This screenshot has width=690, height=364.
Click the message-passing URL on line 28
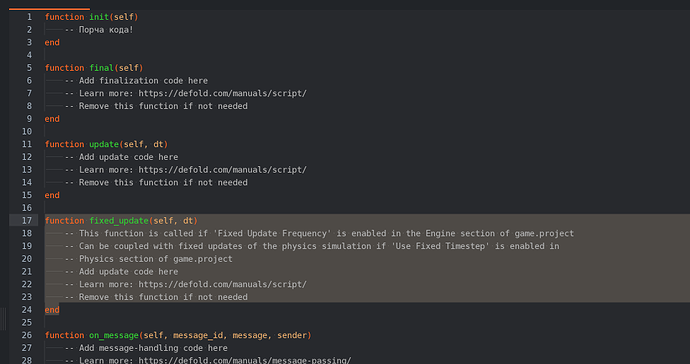tap(245, 360)
